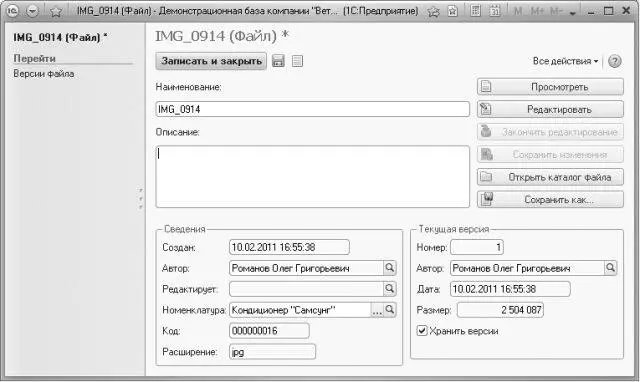
Task: Click the document list icon next to save
Action: 298,61
